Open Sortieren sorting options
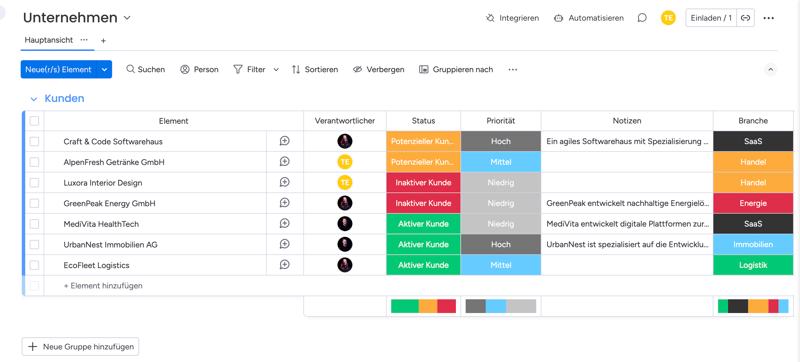Image resolution: width=800 pixels, height=362 pixels. (315, 69)
